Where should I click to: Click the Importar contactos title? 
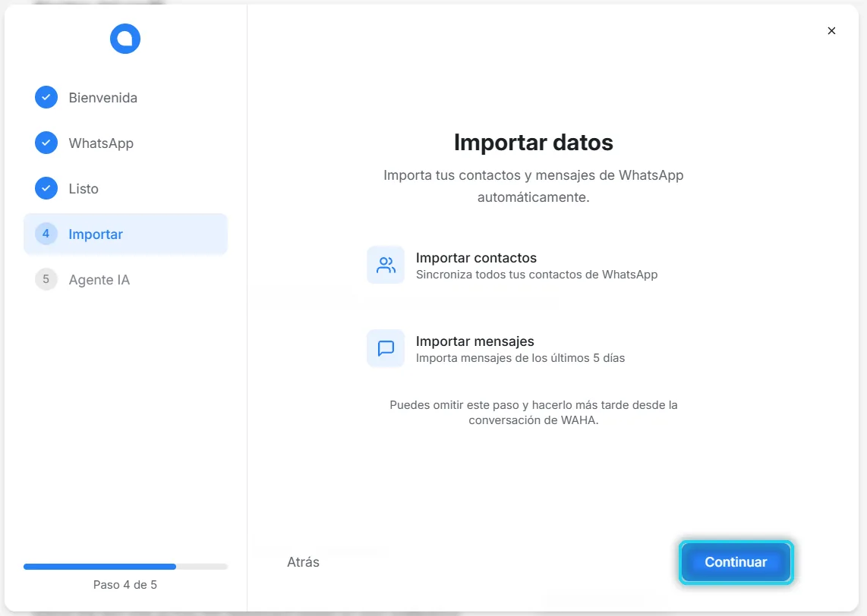[x=476, y=258]
